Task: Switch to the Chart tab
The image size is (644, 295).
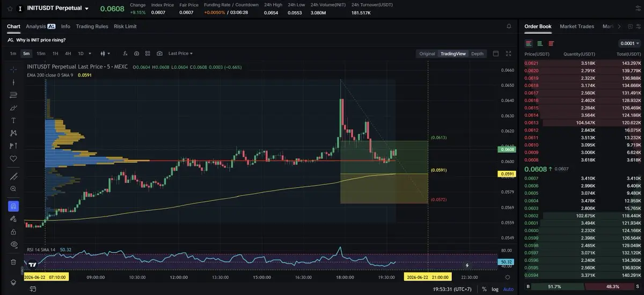Action: [13, 26]
